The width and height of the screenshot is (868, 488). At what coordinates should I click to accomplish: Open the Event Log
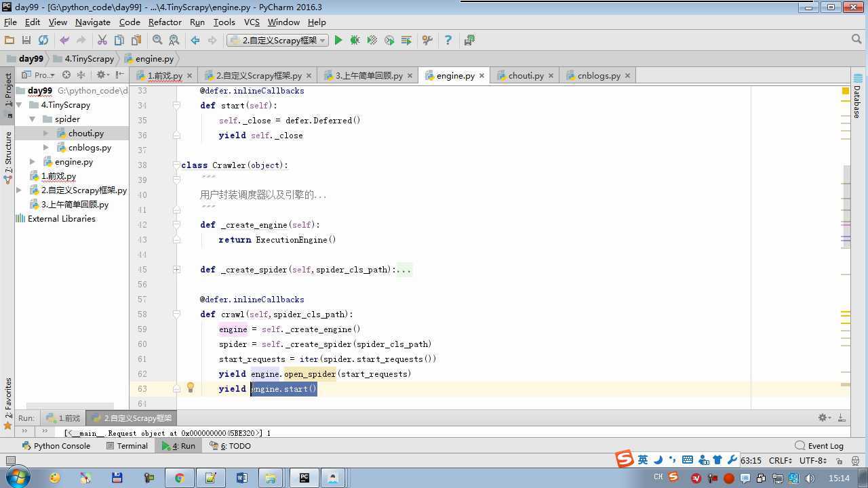click(819, 446)
